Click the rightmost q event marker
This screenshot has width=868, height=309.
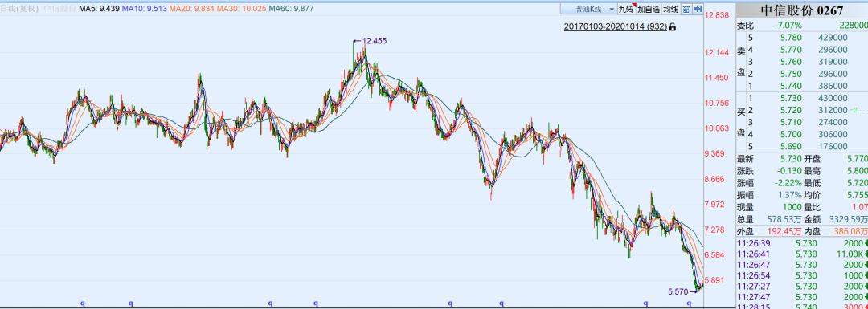pos(690,303)
